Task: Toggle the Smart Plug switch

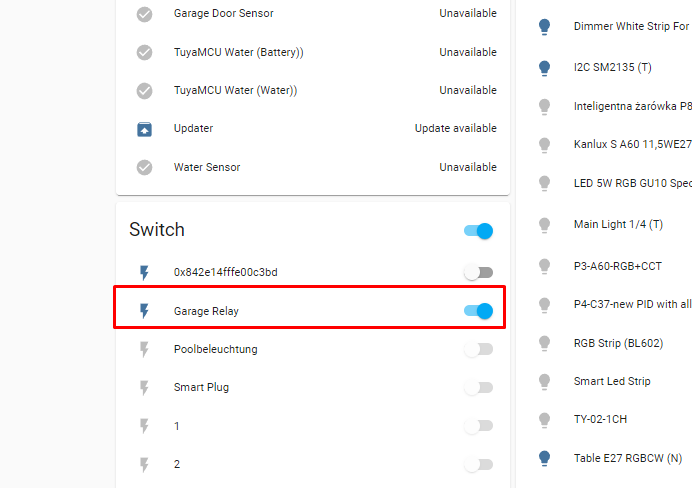Action: coord(478,388)
